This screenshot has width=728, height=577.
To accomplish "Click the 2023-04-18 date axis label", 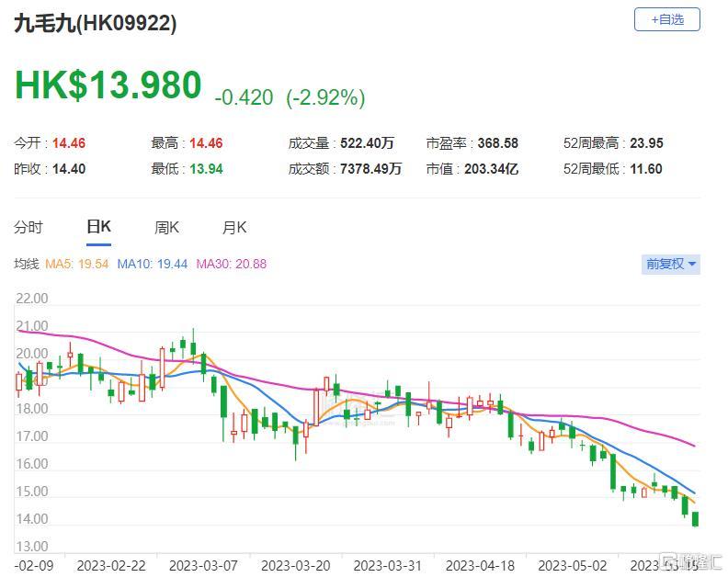I will point(480,566).
